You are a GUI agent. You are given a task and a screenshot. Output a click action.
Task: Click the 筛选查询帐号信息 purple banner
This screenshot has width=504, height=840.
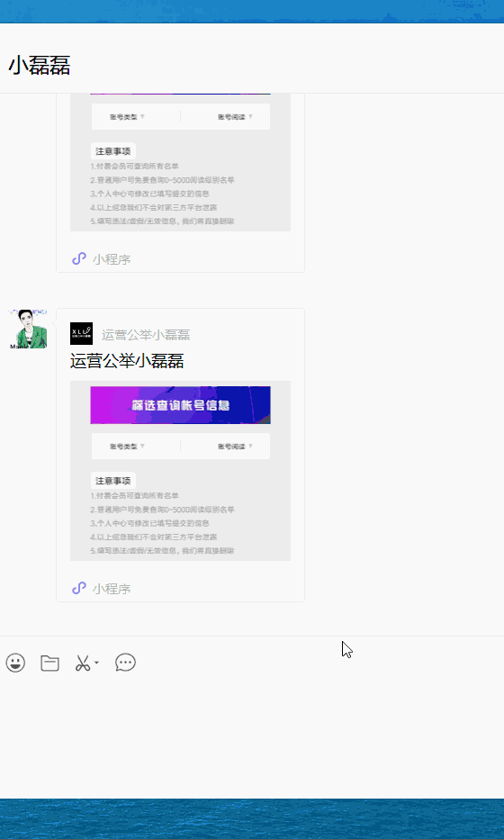181,405
